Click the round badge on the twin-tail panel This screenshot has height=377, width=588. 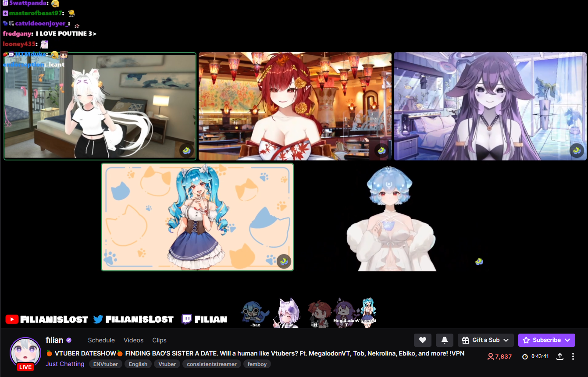284,261
